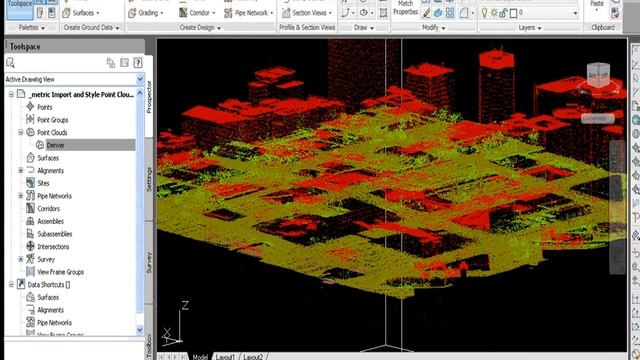Open the layer list combo box
The image size is (640, 360).
coord(529,13)
